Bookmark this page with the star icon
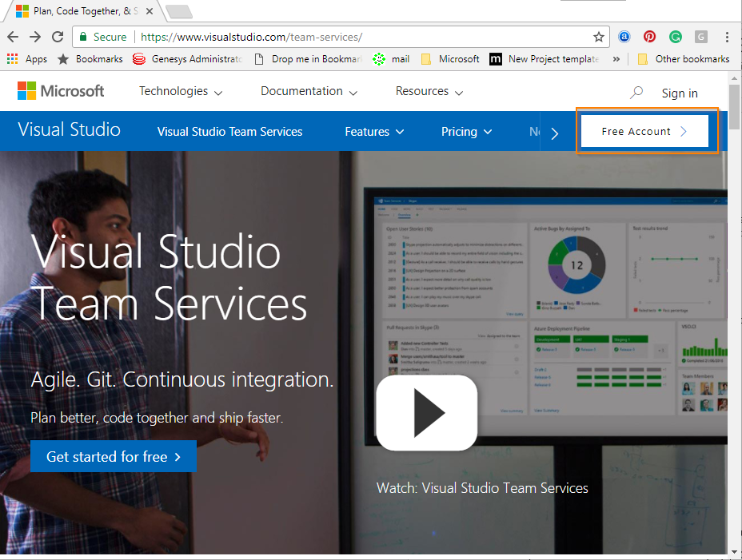Viewport: 742px width, 560px height. pos(599,37)
